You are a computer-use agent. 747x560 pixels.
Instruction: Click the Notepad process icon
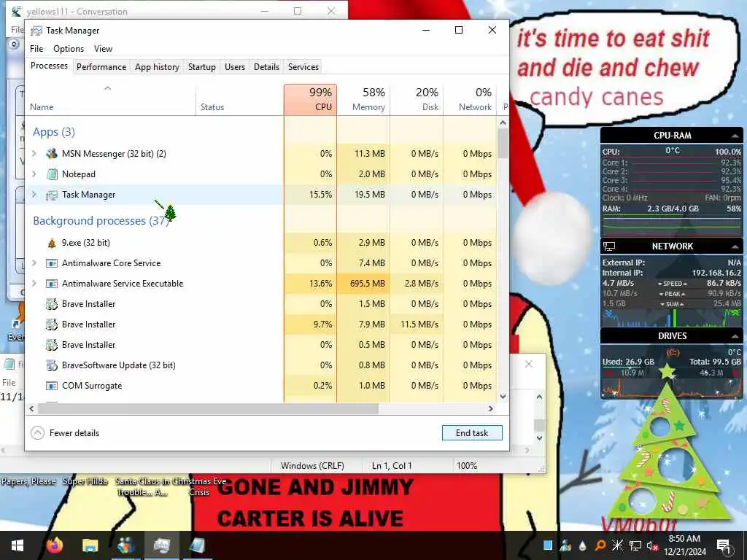pos(52,174)
